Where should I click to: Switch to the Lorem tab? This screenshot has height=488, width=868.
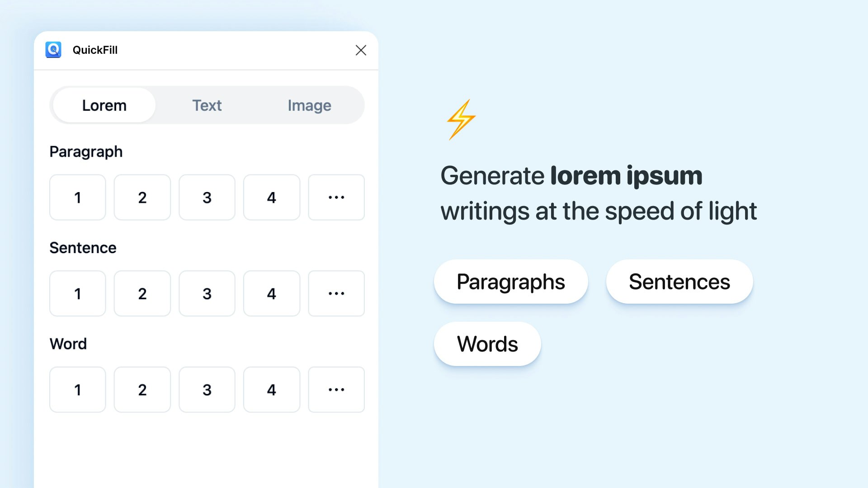pos(104,105)
